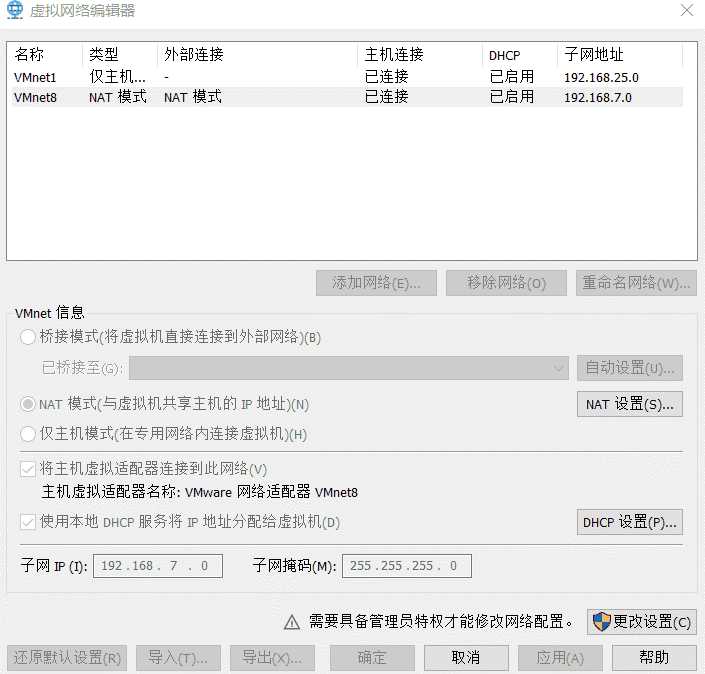Click 类型 column header
Viewport: 705px width, 674px height.
pyautogui.click(x=104, y=54)
